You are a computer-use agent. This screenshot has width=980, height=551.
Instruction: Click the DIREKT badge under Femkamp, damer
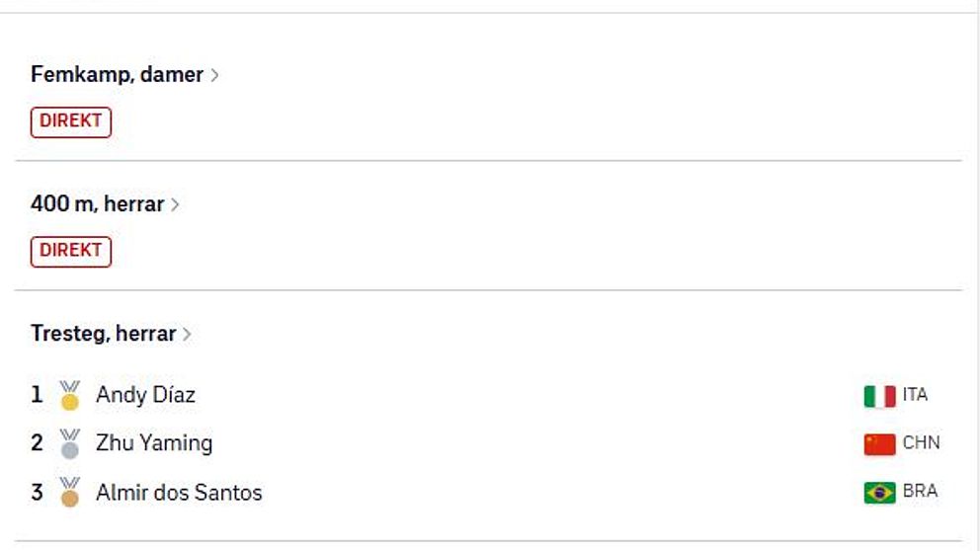[x=70, y=121]
